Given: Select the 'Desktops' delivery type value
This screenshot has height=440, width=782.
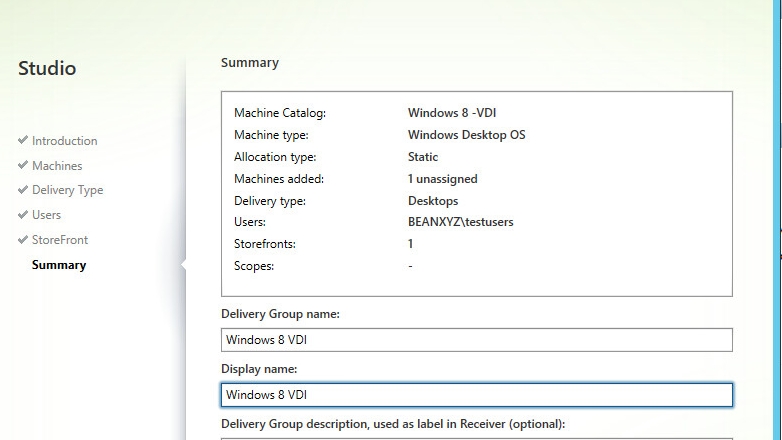Looking at the screenshot, I should point(433,201).
